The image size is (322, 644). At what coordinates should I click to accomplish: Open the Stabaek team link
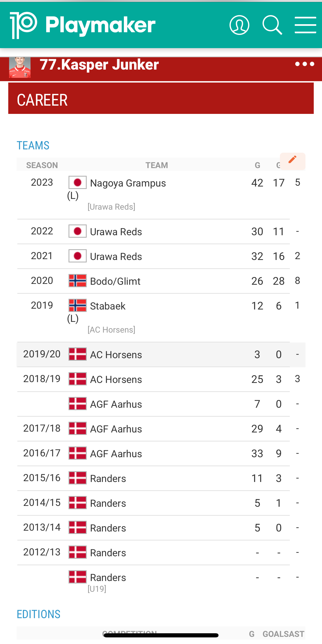(x=108, y=306)
